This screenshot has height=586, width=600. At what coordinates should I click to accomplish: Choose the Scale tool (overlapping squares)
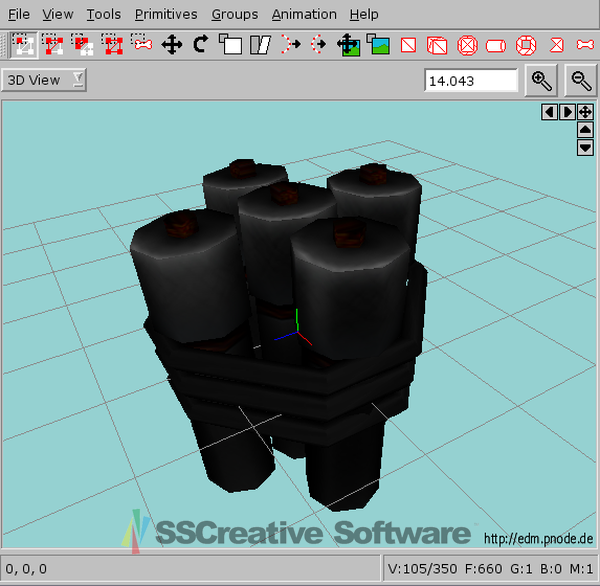point(230,45)
